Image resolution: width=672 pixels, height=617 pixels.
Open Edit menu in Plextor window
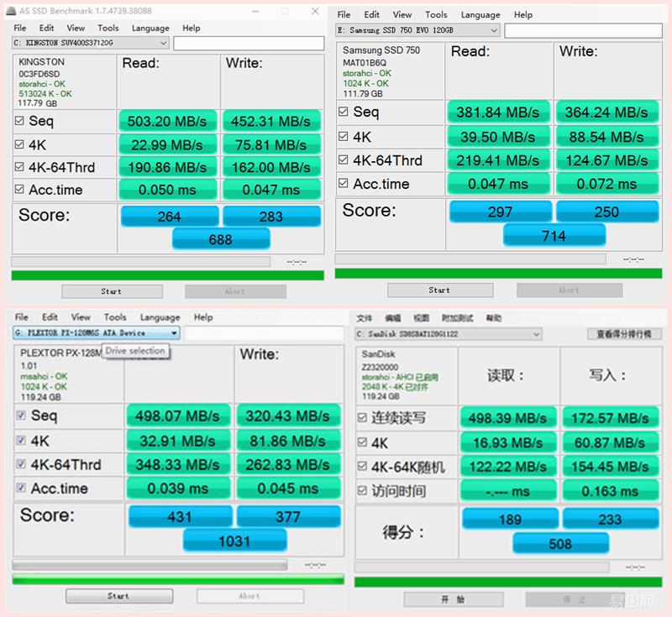point(50,316)
